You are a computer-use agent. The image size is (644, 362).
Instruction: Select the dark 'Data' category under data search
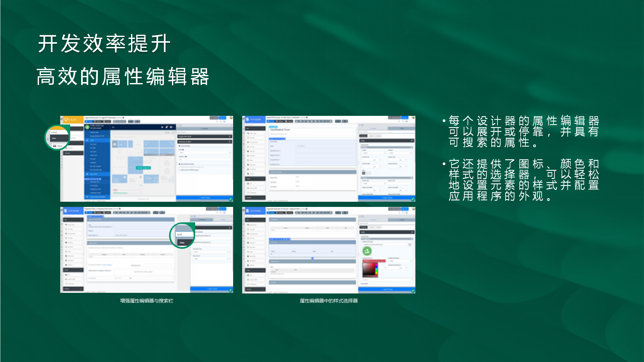pos(186,243)
